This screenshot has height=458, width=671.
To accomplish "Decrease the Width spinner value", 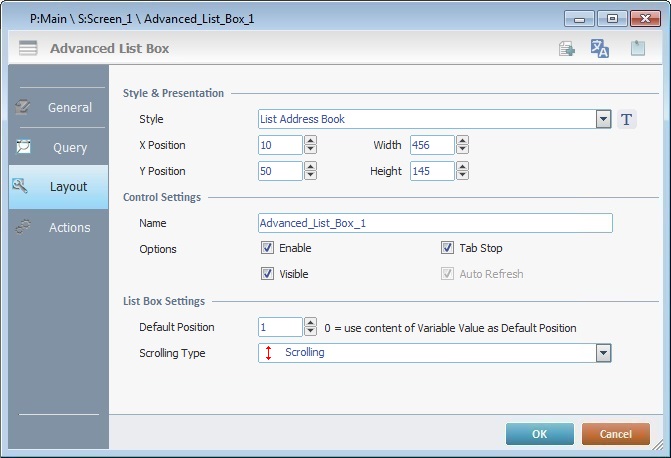I will (x=462, y=150).
